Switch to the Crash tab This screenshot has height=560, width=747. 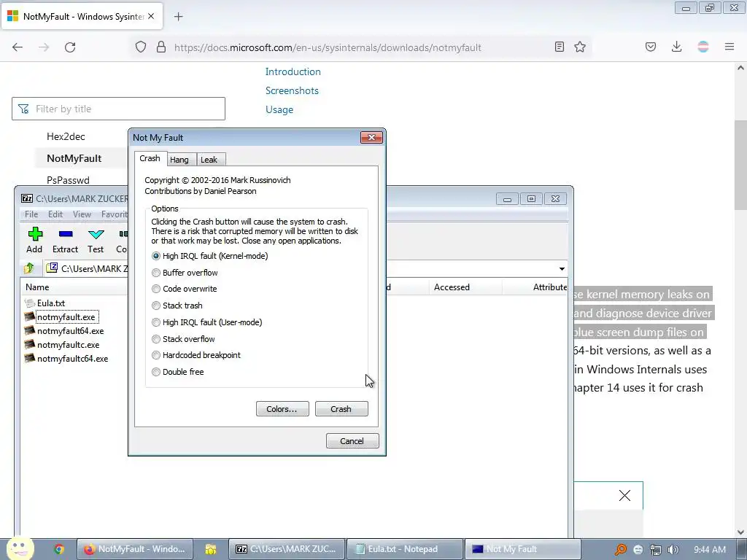click(150, 158)
